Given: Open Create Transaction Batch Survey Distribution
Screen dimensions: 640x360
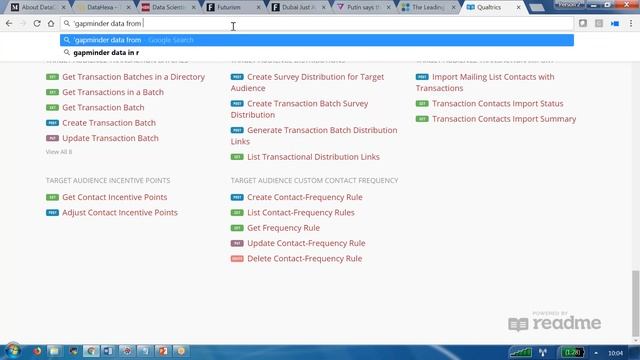Looking at the screenshot, I should point(300,109).
